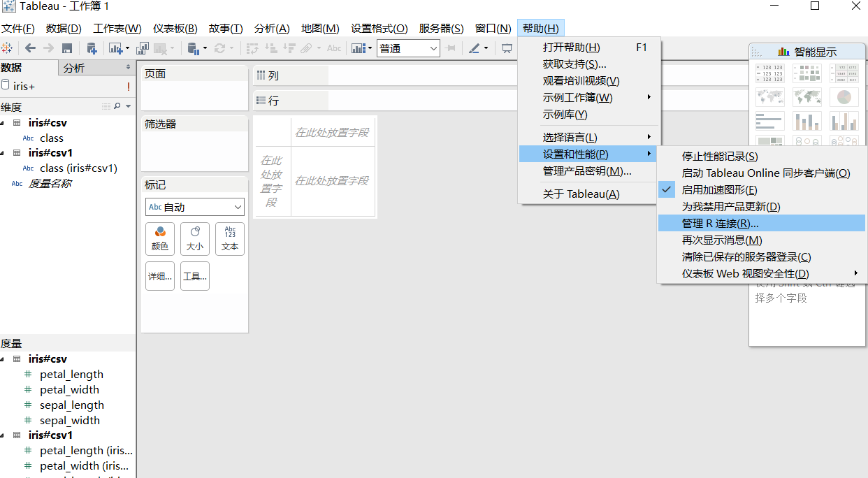This screenshot has width=868, height=478.
Task: Click the add new data source icon
Action: click(92, 48)
